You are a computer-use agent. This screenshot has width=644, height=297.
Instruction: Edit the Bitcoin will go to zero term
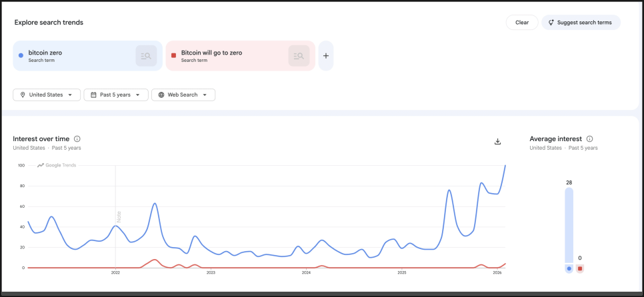click(211, 52)
